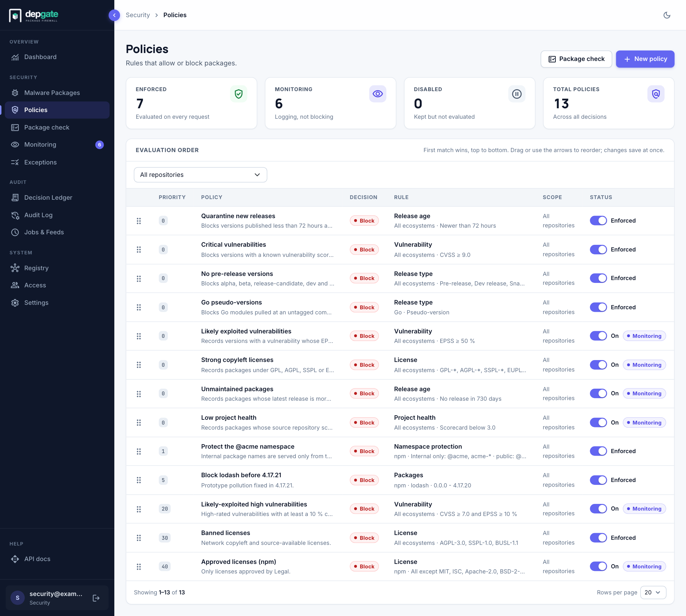Toggle the Unmaintained packages policy switch

(598, 393)
